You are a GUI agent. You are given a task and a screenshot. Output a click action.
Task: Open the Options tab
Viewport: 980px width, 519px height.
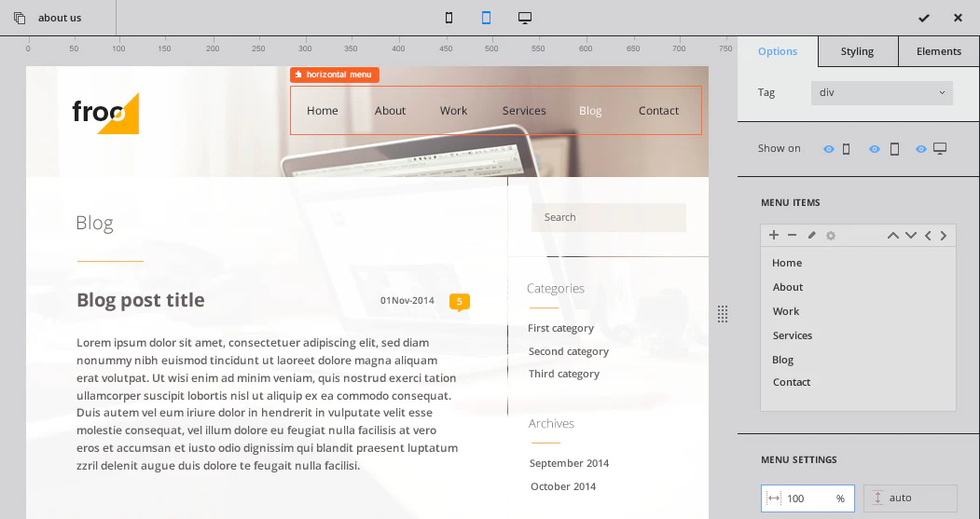click(778, 51)
